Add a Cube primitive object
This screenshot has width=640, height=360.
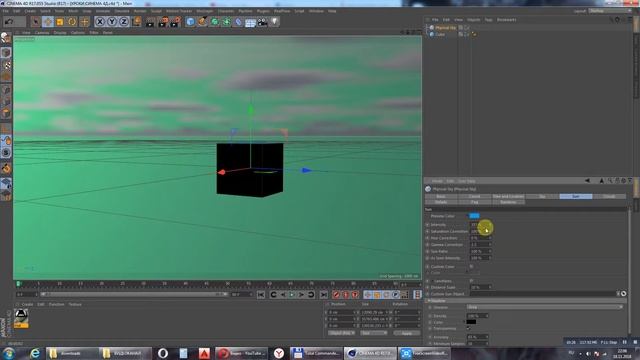click(x=190, y=22)
